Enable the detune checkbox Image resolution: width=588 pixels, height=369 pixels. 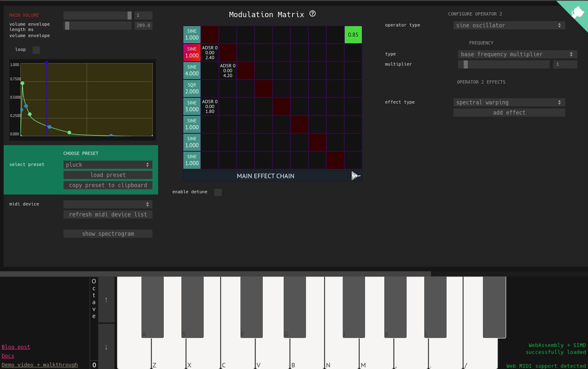pyautogui.click(x=218, y=192)
